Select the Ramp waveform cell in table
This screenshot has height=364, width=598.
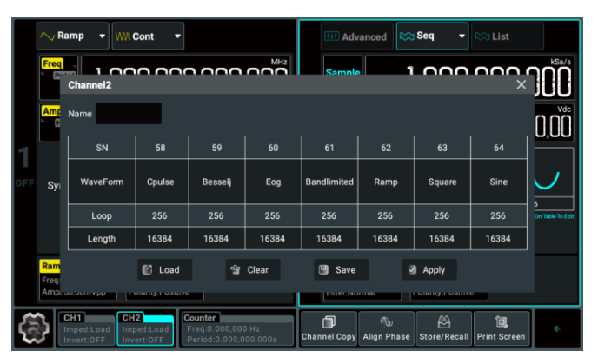click(x=386, y=182)
